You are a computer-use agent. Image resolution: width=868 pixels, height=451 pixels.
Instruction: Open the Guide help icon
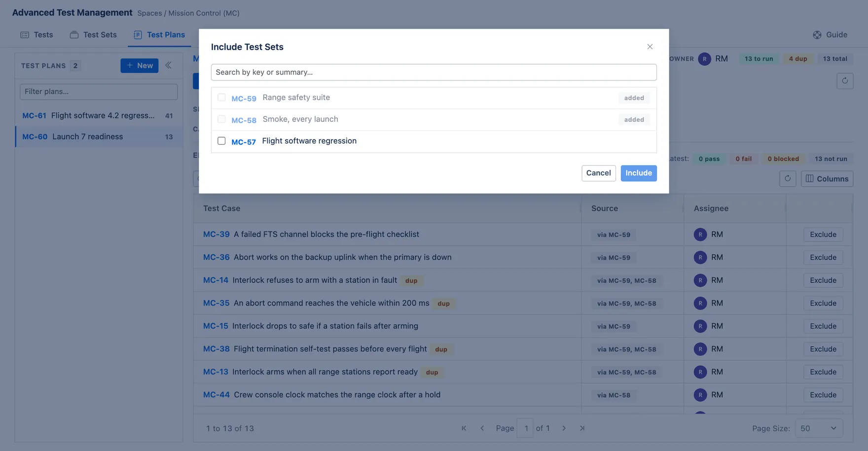tap(817, 35)
